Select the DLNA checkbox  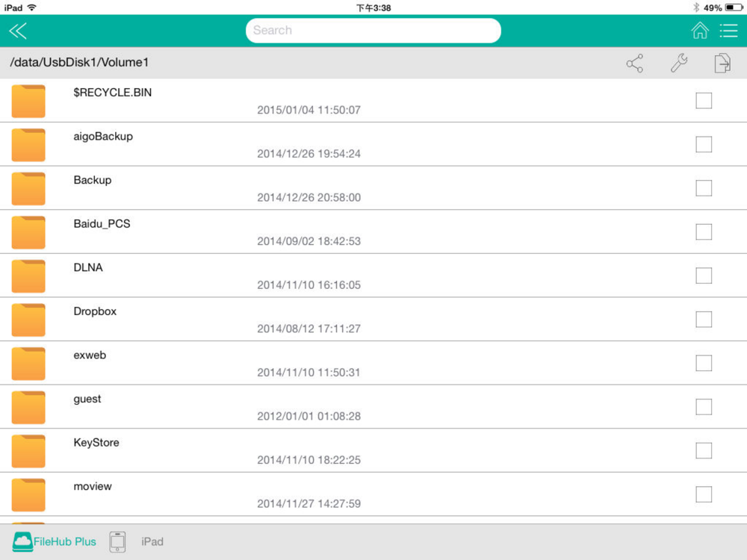coord(704,276)
